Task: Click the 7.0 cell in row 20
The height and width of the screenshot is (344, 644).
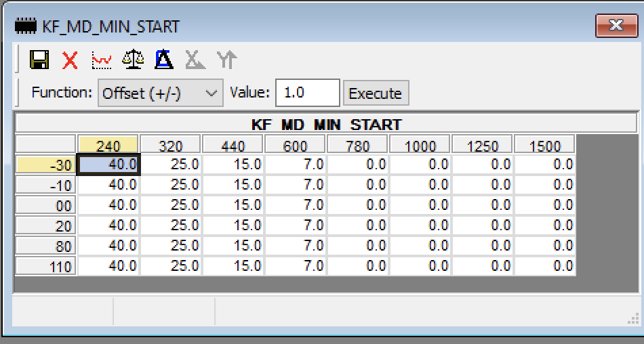Action: pyautogui.click(x=296, y=225)
